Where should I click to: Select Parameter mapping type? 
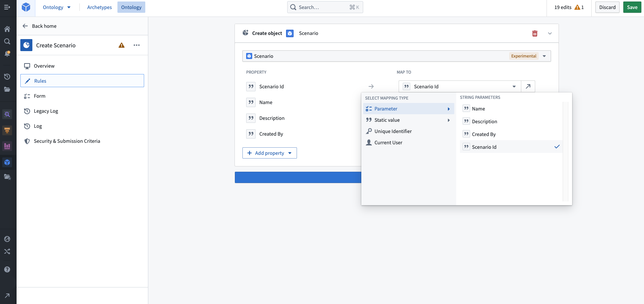(409, 109)
